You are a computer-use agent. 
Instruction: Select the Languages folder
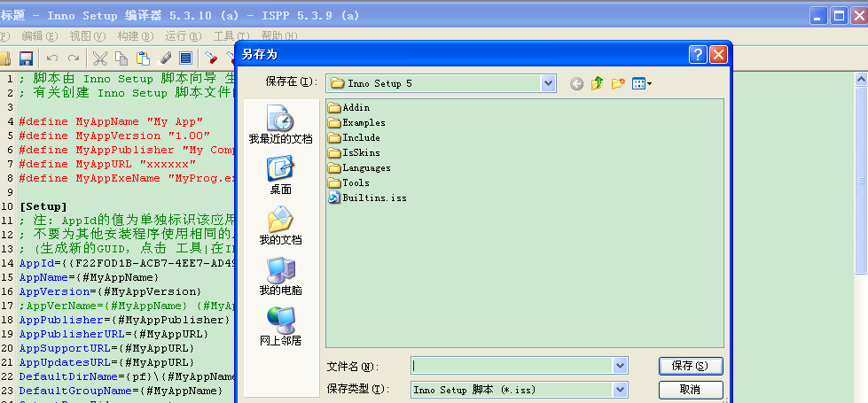pos(359,167)
